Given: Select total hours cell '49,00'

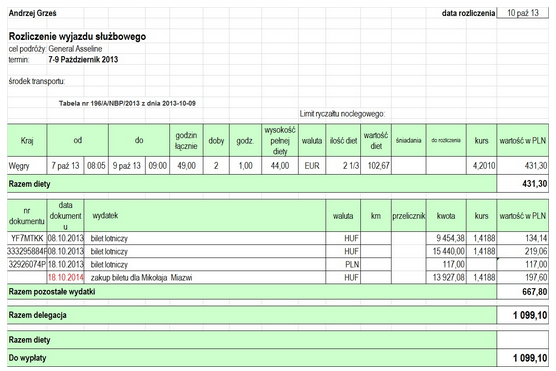Looking at the screenshot, I should (187, 166).
